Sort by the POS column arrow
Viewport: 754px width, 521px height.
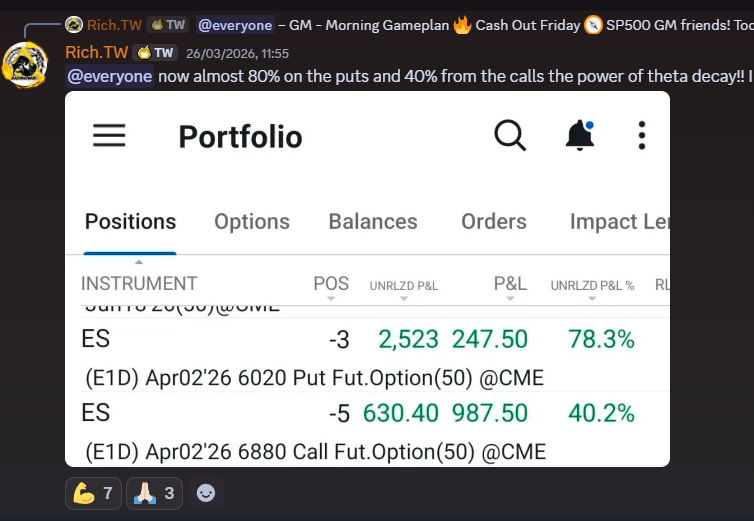(331, 297)
